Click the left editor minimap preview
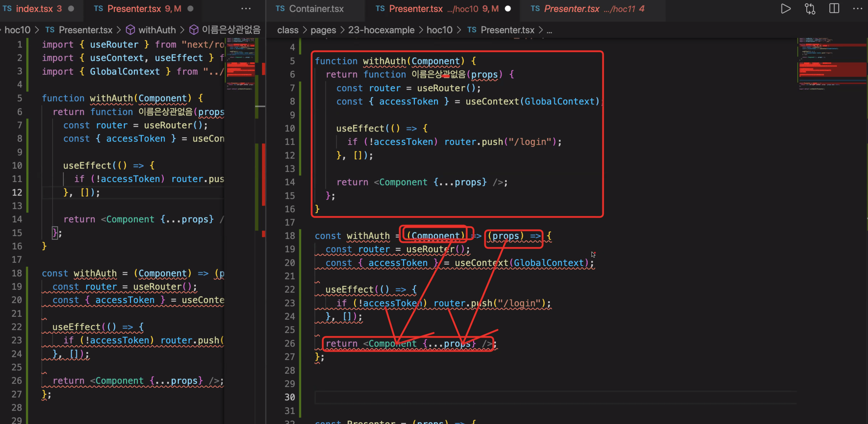 coord(241,64)
